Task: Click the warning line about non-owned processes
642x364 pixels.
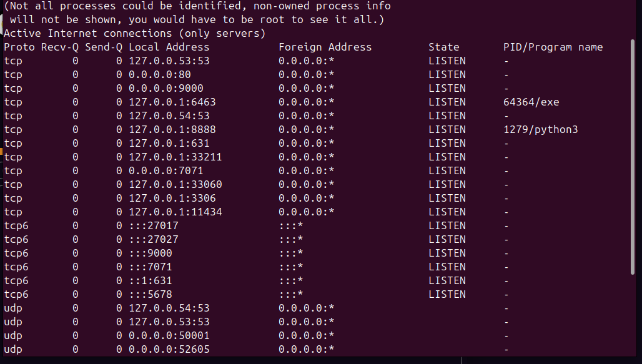Action: click(197, 6)
